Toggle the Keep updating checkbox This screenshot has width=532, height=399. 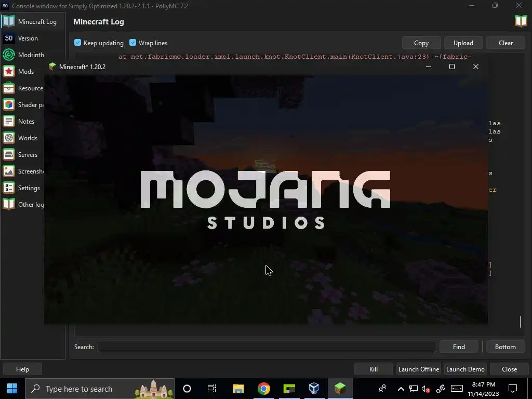coord(78,43)
